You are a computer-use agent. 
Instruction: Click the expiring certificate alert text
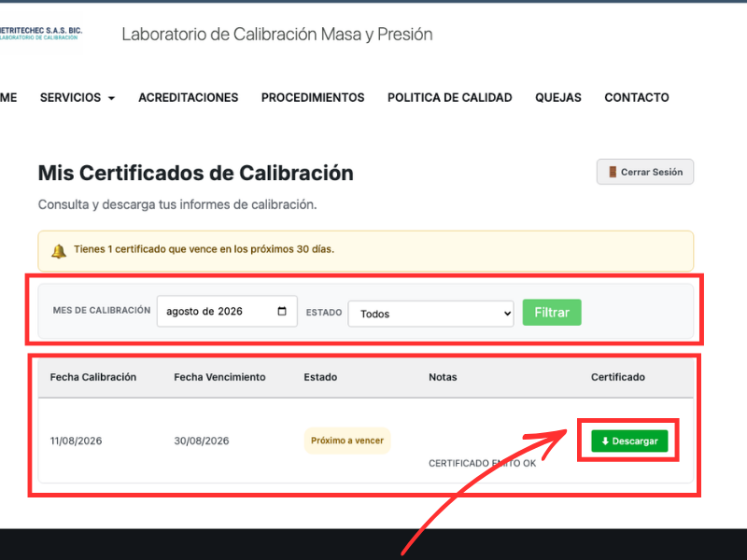tap(204, 249)
